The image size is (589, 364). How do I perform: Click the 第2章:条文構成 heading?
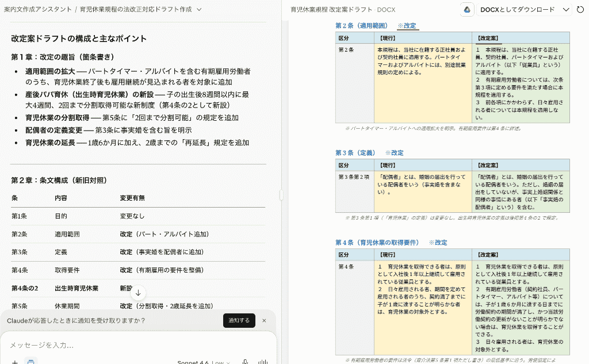click(x=59, y=181)
